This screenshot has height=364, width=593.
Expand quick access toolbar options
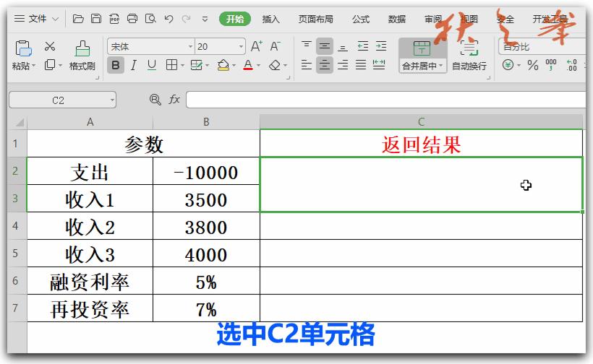point(205,19)
